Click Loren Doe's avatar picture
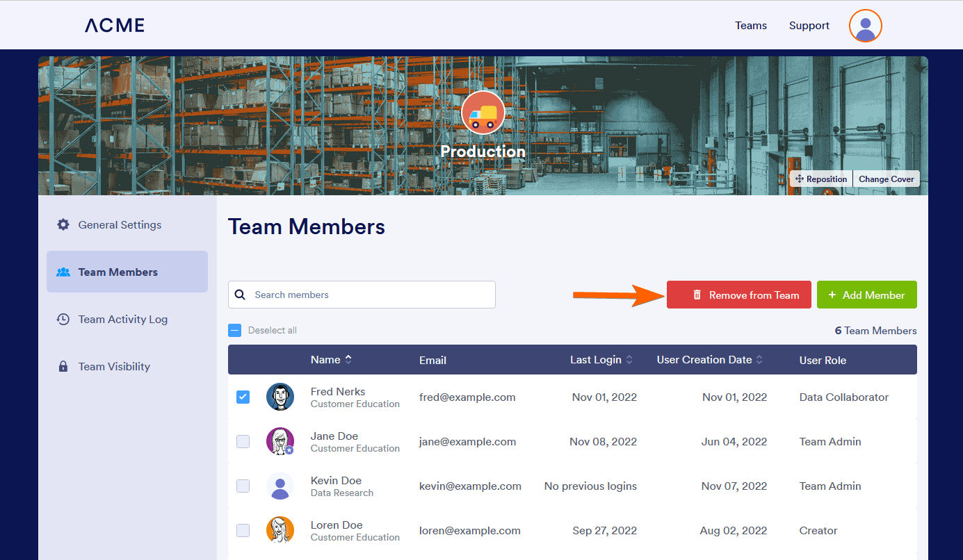 coord(280,531)
